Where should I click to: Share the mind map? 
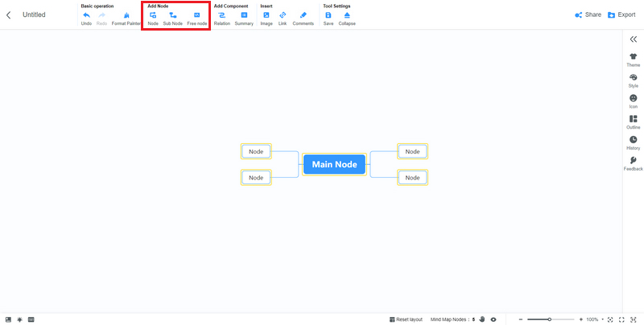[588, 14]
